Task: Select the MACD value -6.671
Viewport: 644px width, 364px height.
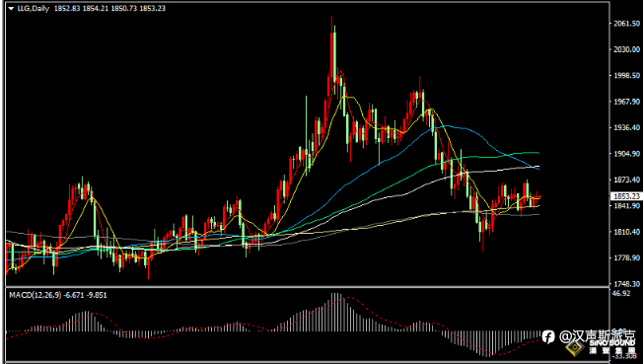Action: click(x=74, y=295)
